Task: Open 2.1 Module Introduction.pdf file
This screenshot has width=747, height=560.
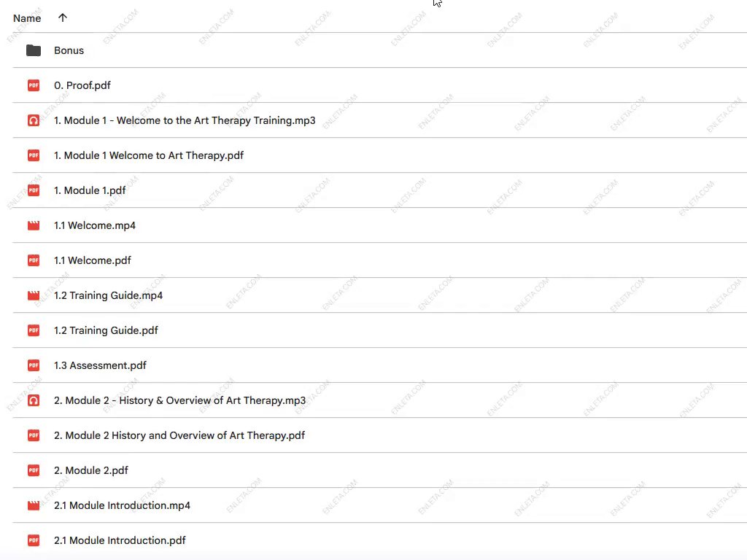Action: (x=120, y=540)
